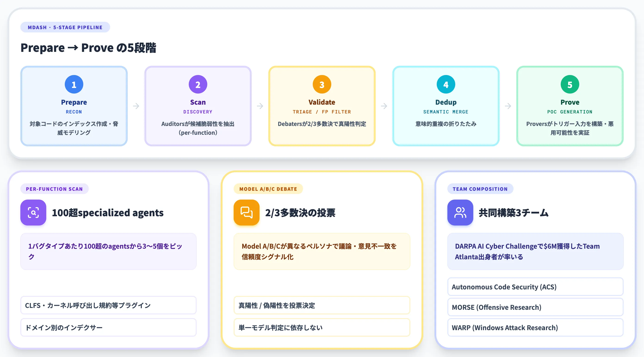The height and width of the screenshot is (357, 644).
Task: Select the PER-FUNCTION SCAN badge
Action: click(55, 189)
